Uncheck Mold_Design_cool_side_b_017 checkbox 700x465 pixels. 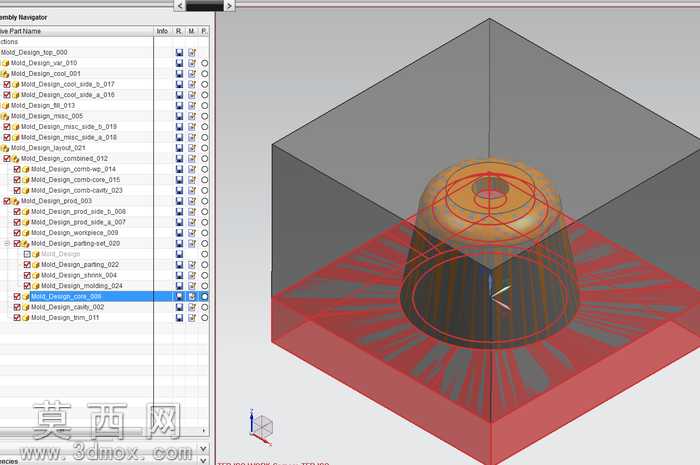pos(7,84)
